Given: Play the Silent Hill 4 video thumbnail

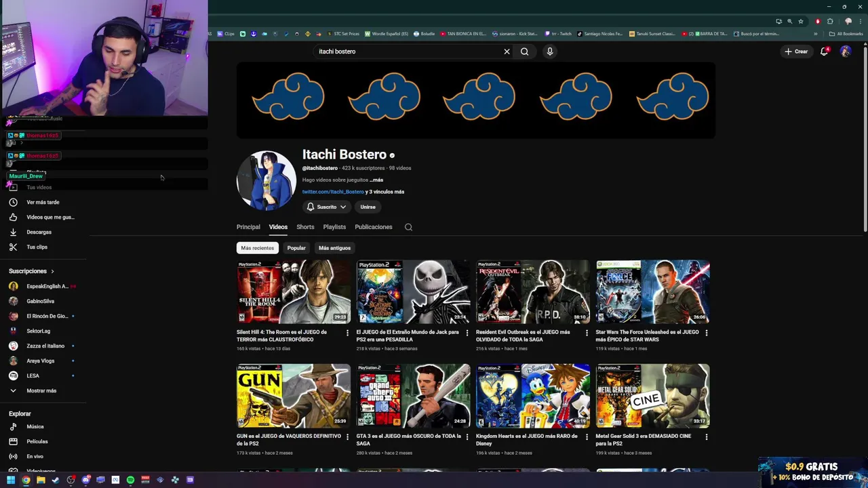Looking at the screenshot, I should pyautogui.click(x=293, y=291).
